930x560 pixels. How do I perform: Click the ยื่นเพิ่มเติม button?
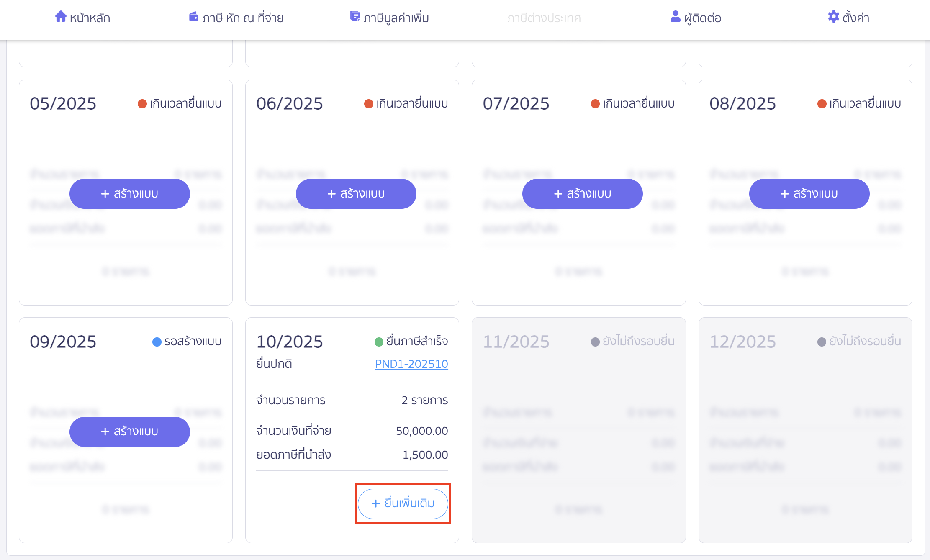click(403, 503)
